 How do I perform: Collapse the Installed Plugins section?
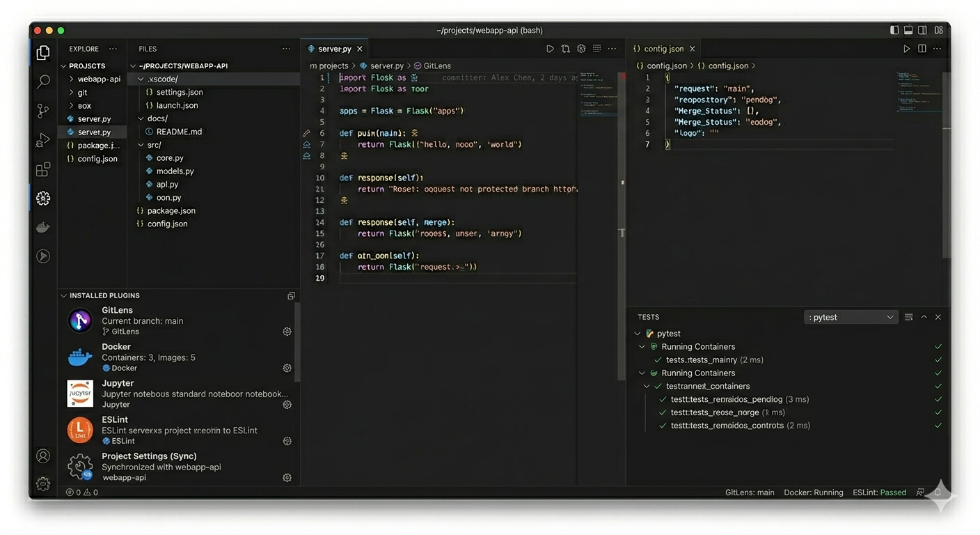[x=63, y=296]
